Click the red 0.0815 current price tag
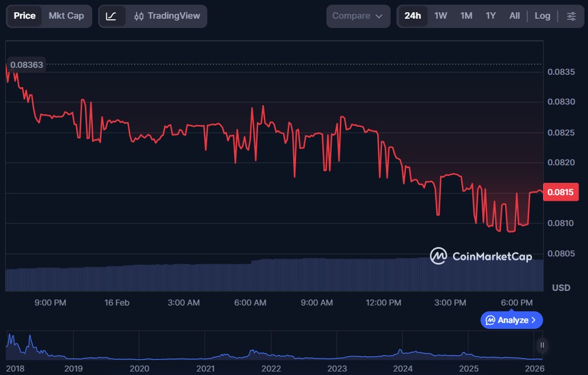 561,192
